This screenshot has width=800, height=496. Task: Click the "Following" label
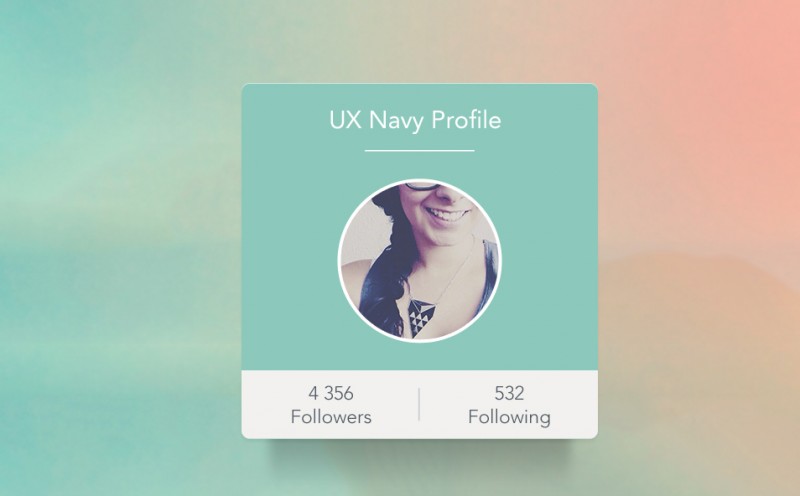tap(509, 417)
